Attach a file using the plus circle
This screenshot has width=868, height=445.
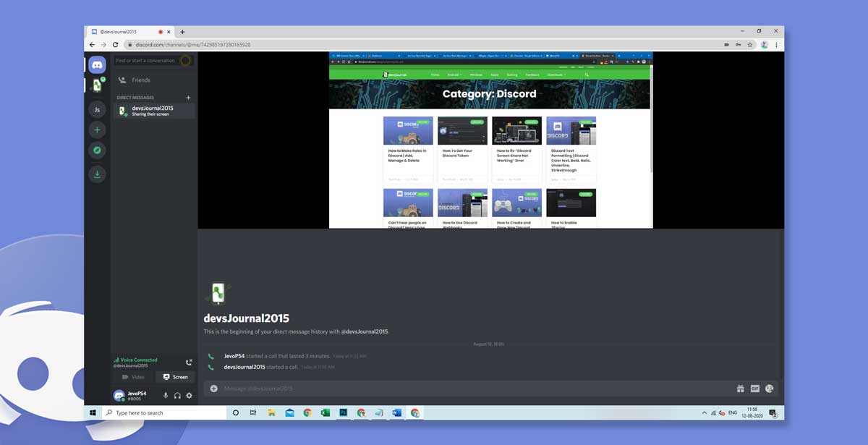(214, 389)
